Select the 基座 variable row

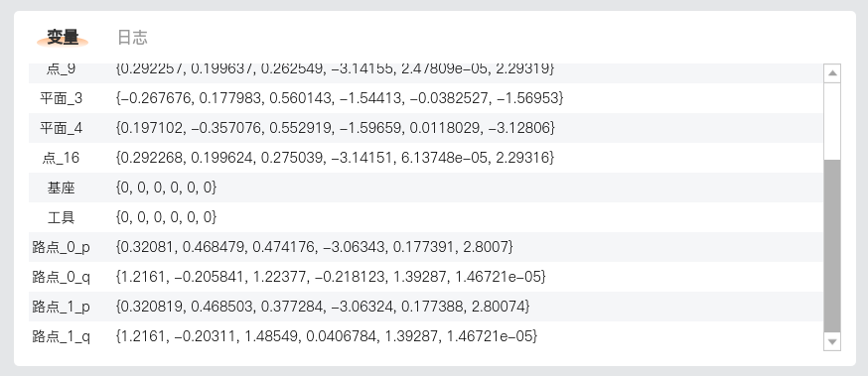(x=426, y=188)
